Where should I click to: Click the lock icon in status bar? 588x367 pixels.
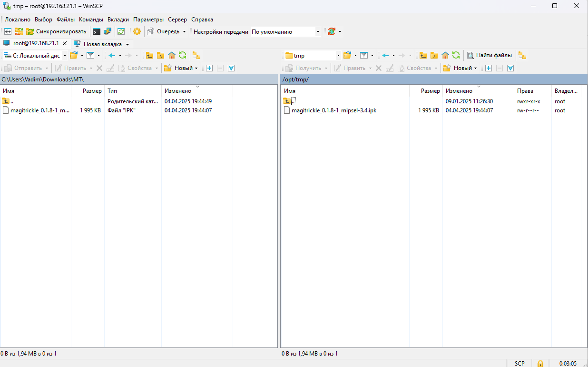coord(540,363)
